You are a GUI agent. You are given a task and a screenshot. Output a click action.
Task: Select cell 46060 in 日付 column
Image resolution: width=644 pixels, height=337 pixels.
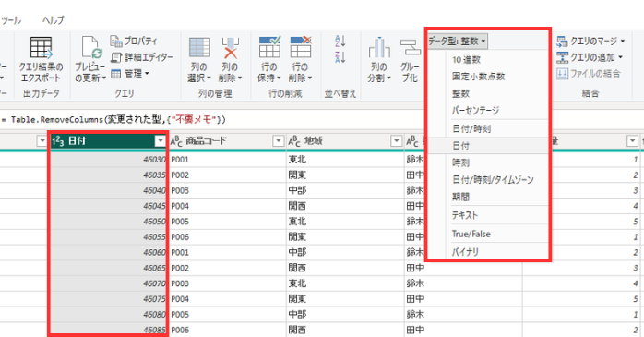[108, 252]
